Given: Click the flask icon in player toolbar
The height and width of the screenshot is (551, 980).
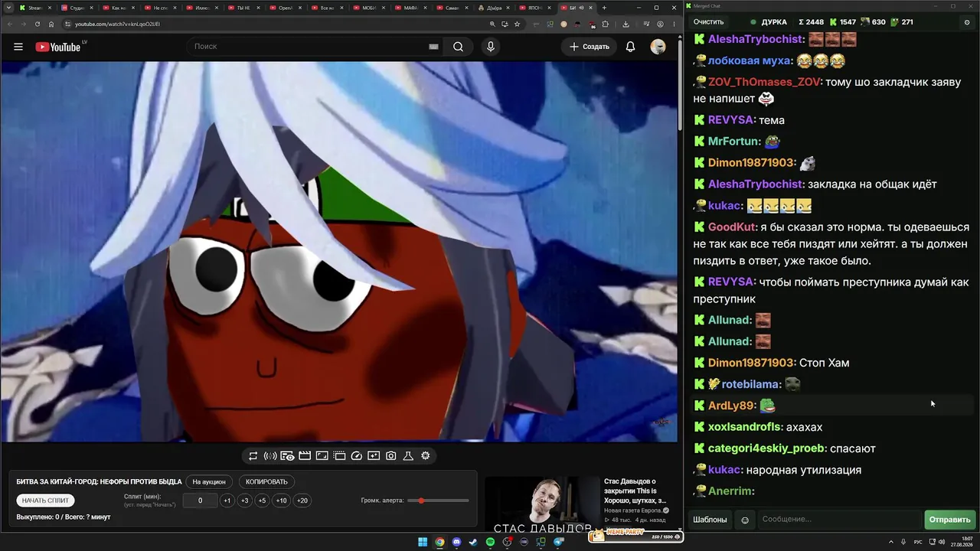Looking at the screenshot, I should pyautogui.click(x=408, y=456).
